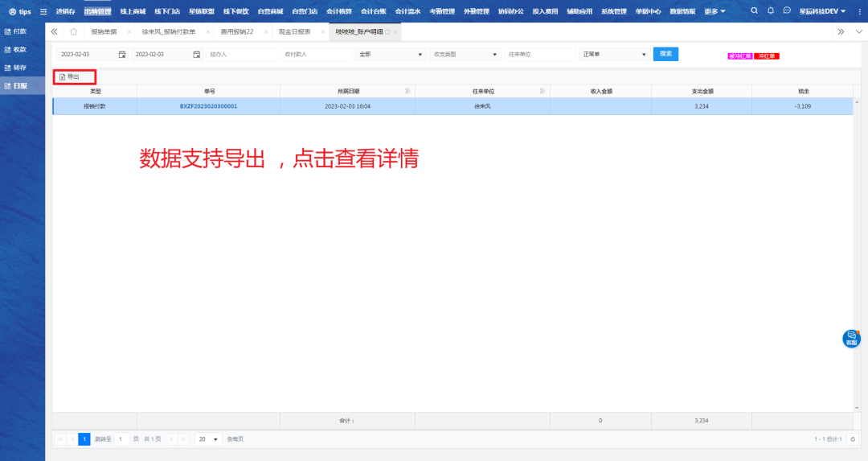Image resolution: width=868 pixels, height=461 pixels.
Task: Click the search magnifier icon in top bar
Action: [x=754, y=11]
